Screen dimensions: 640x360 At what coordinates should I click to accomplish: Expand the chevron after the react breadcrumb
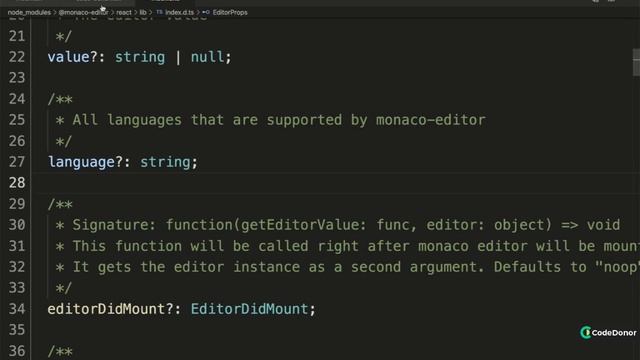[136, 13]
